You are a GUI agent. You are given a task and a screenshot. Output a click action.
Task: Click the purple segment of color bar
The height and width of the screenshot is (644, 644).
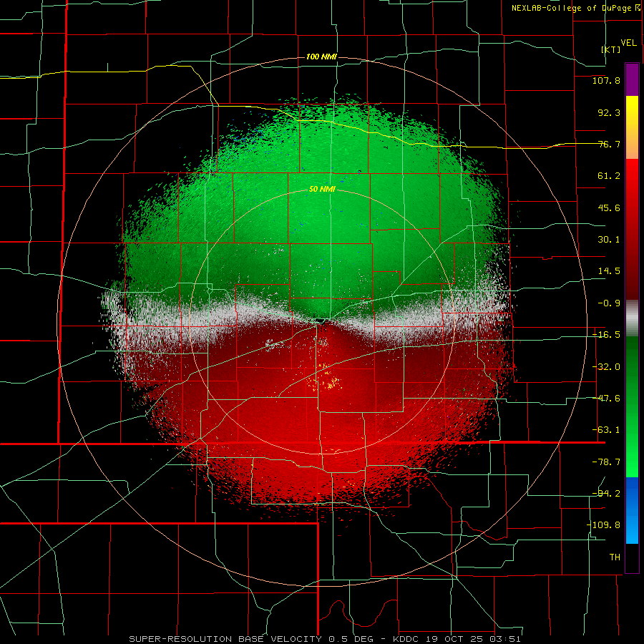click(632, 79)
